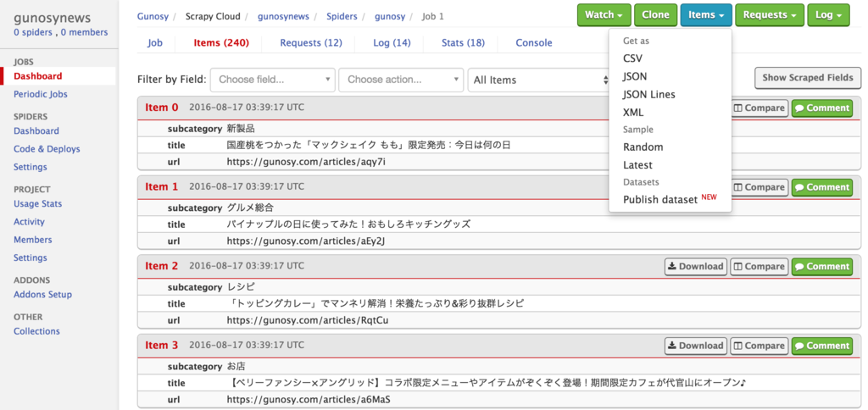Click Comment button for Item 3
Viewport: 868px width, 410px height.
(x=822, y=346)
